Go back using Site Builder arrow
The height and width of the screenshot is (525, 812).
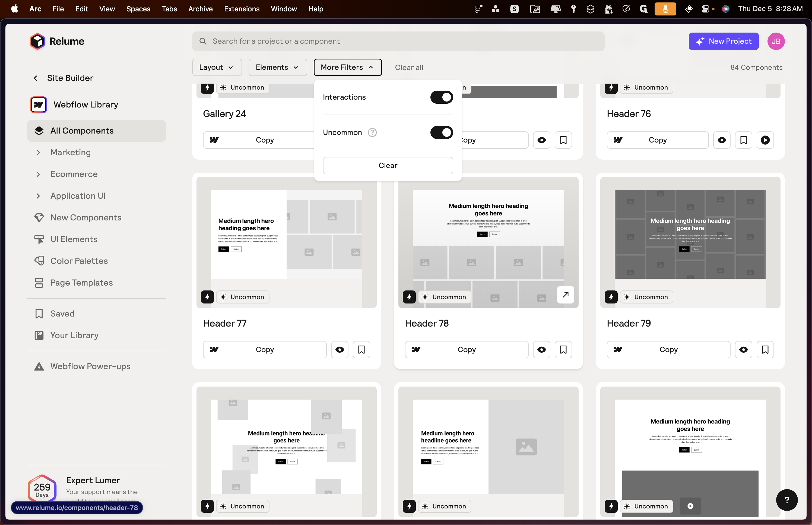point(36,78)
